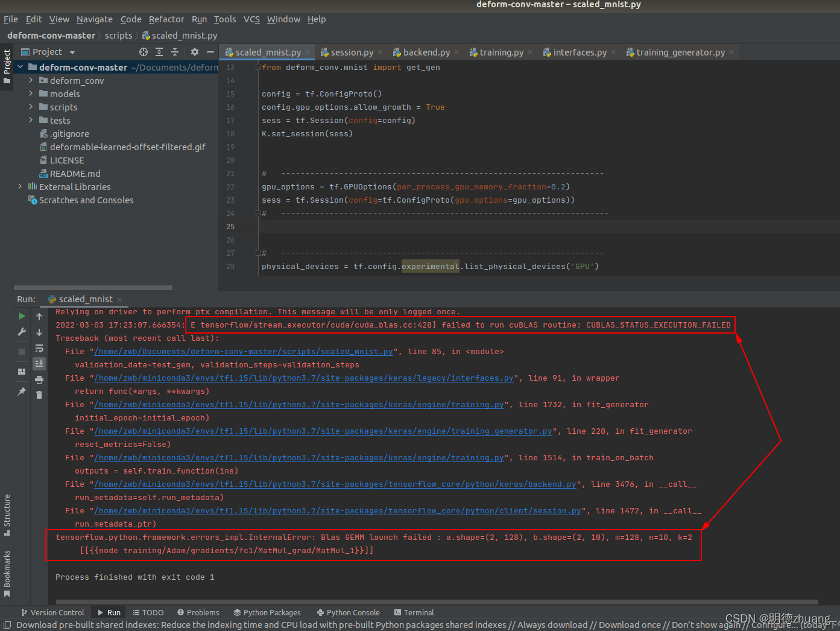Viewport: 840px width, 631px height.
Task: Collapse deform-conv-master root folder
Action: coord(21,67)
